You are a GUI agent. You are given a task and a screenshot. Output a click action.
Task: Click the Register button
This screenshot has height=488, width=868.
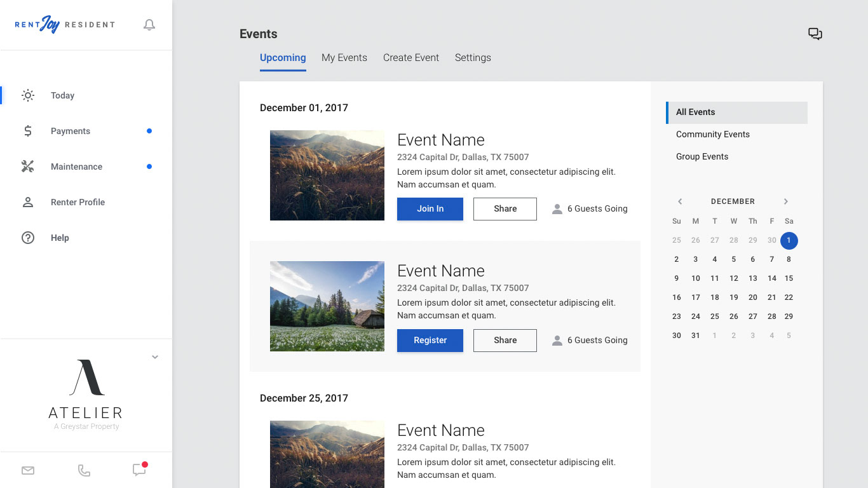coord(430,341)
